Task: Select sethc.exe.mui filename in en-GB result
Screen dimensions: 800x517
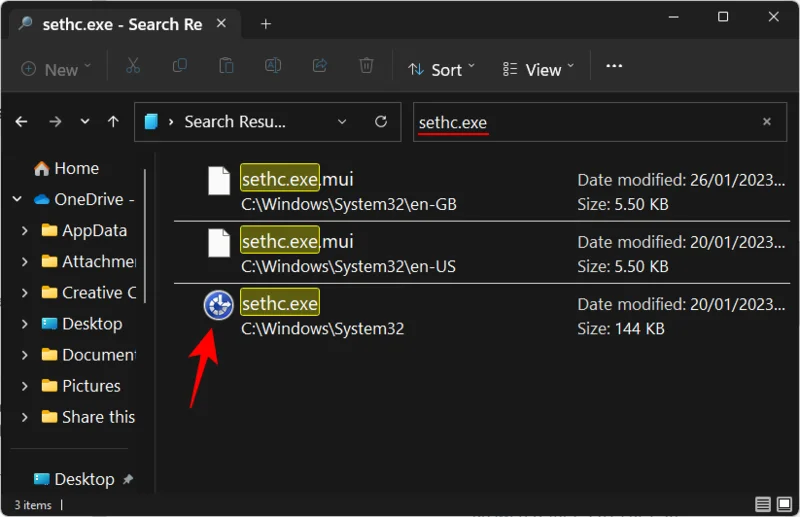Action: tap(297, 179)
